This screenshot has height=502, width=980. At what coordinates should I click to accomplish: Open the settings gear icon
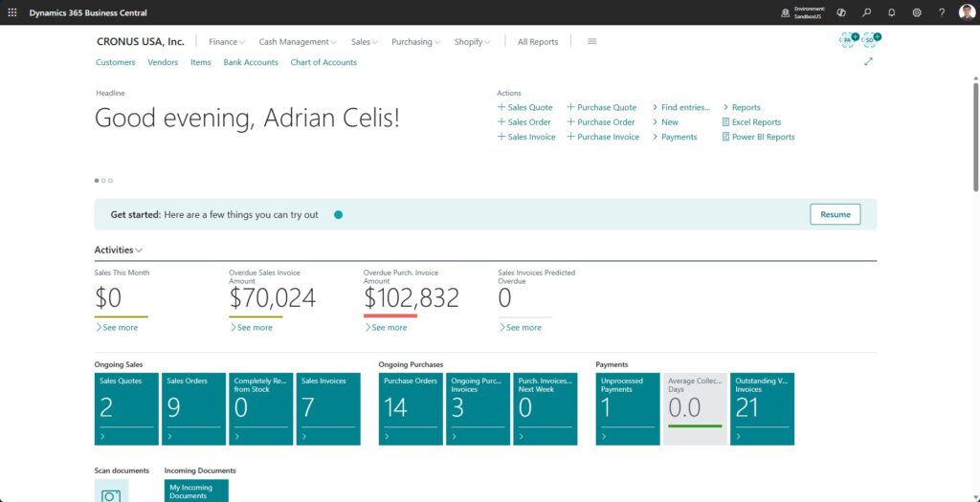[916, 12]
